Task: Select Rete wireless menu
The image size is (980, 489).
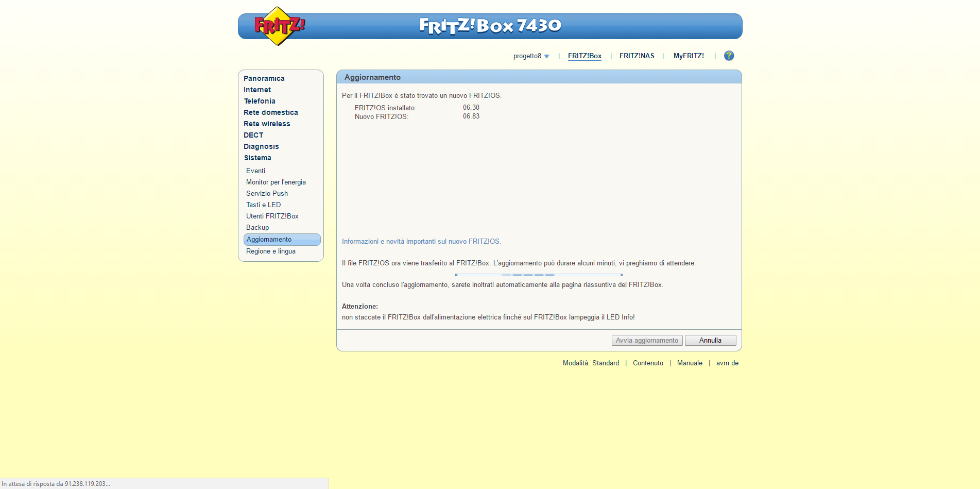Action: coord(267,124)
